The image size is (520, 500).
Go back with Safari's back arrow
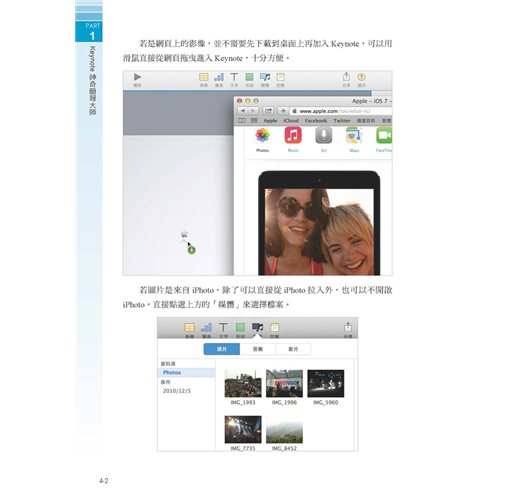(243, 111)
